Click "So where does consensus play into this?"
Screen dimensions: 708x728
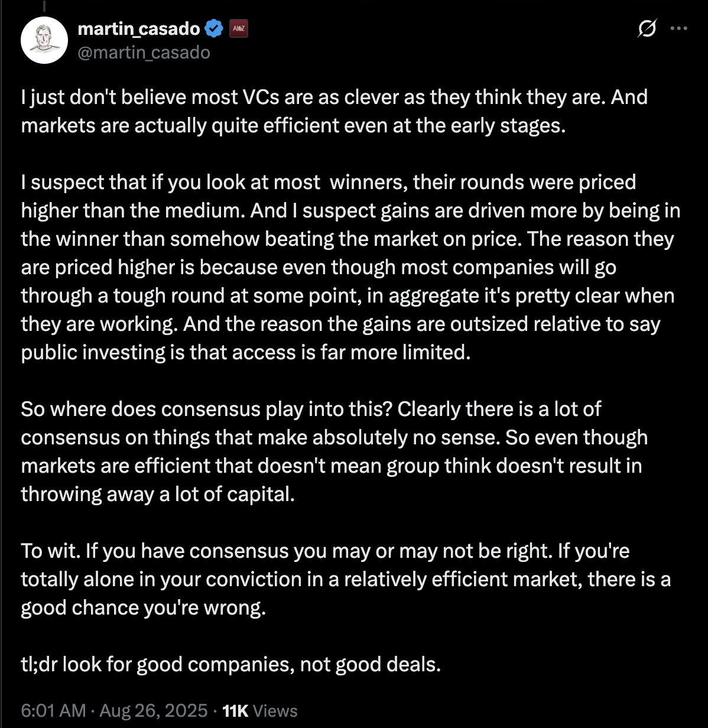[x=207, y=409]
